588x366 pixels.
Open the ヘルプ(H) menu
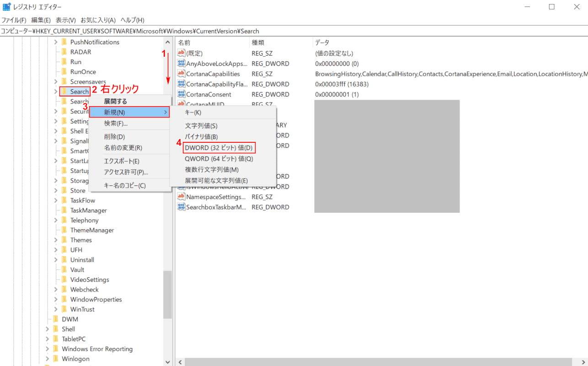point(133,20)
